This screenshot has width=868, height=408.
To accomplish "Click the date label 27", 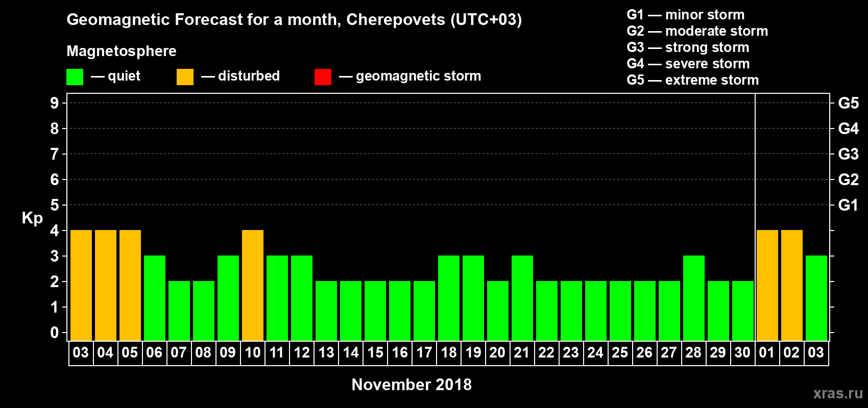I will (x=669, y=352).
